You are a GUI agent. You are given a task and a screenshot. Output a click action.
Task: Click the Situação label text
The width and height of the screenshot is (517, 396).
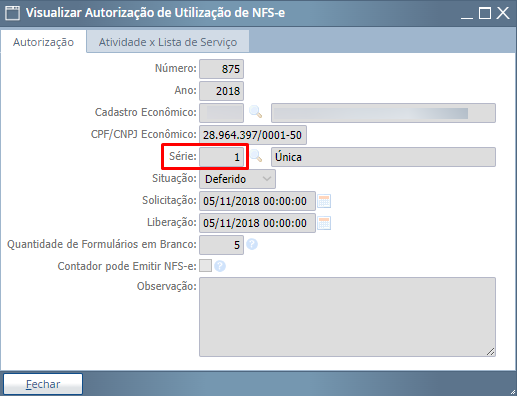[174, 178]
